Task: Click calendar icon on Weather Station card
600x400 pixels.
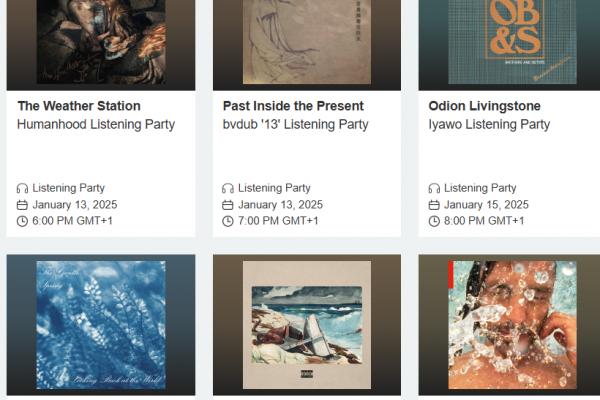Action: (22, 205)
